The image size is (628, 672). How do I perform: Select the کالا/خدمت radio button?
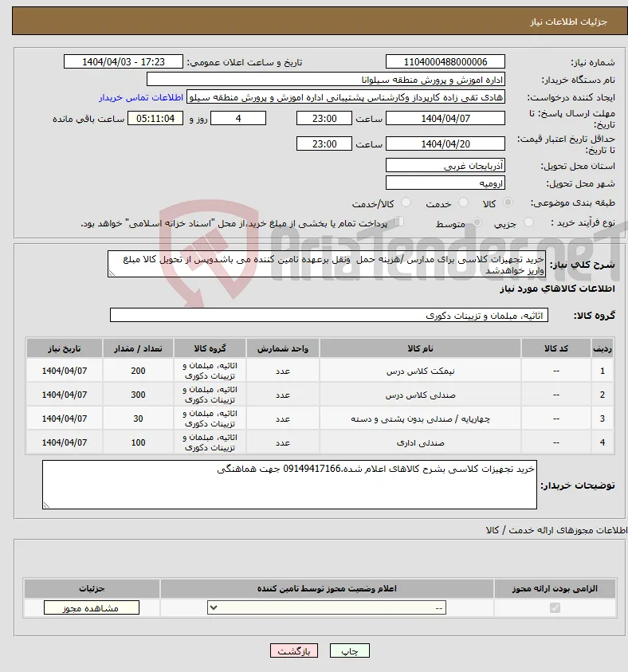(x=406, y=202)
